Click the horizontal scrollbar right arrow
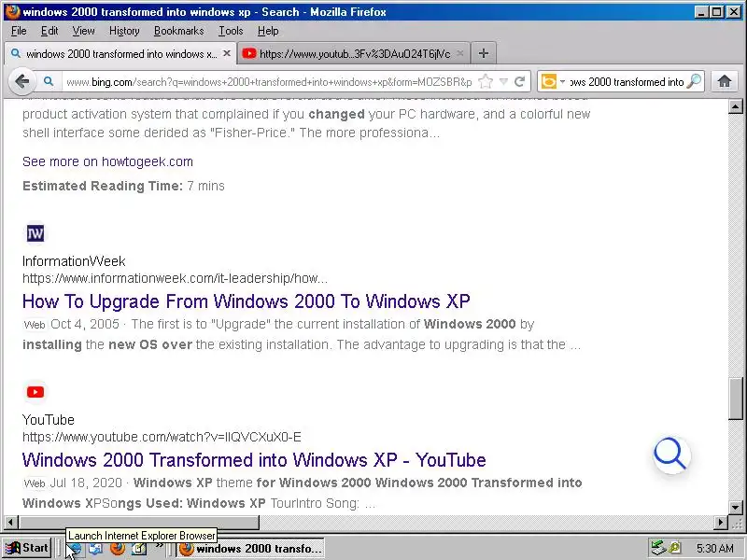Image resolution: width=747 pixels, height=560 pixels. [x=721, y=523]
